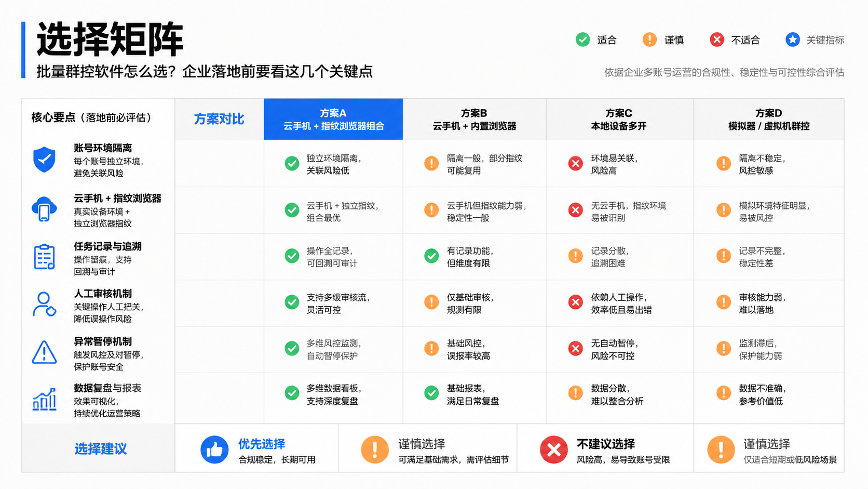The width and height of the screenshot is (868, 489).
Task: Click the green check beside 云手机 + 独立指纹
Action: (292, 210)
